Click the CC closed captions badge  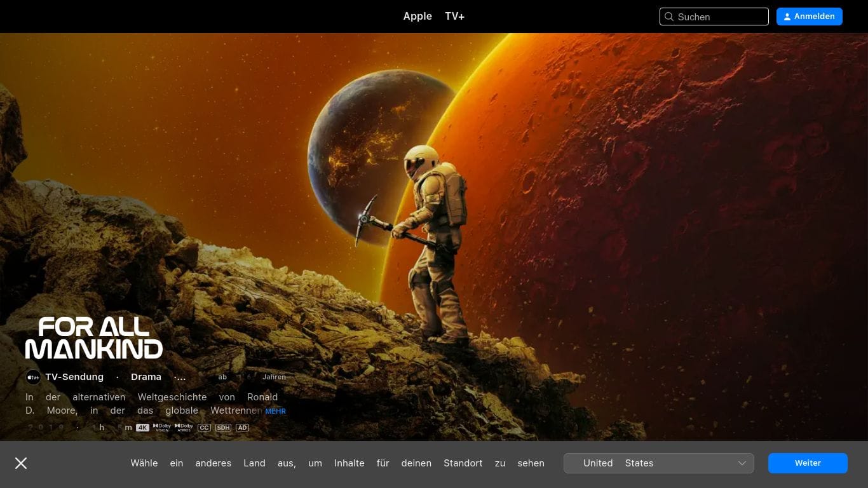coord(204,428)
